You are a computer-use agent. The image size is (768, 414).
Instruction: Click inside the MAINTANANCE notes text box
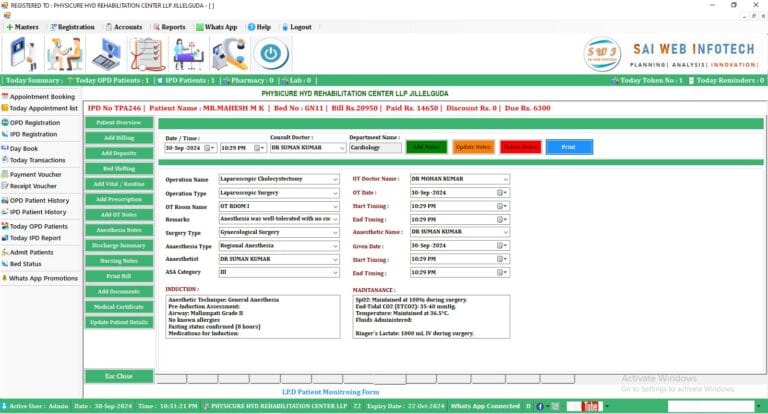[x=431, y=317]
